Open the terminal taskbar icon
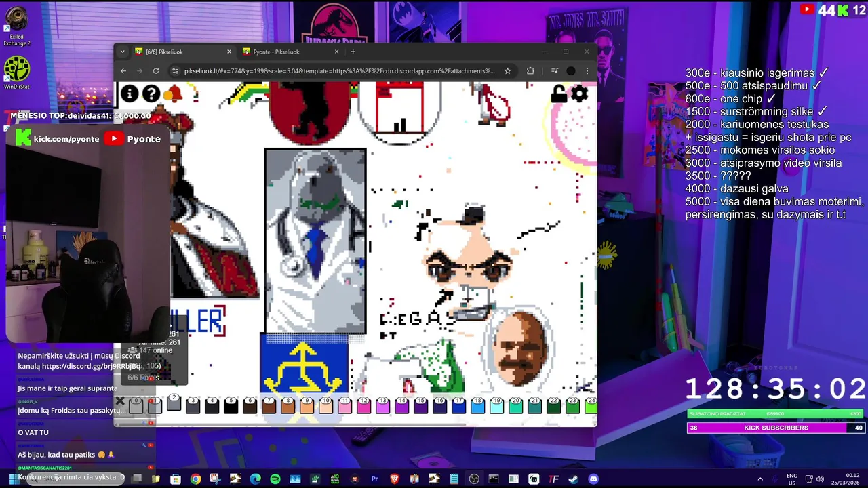Viewport: 868px width, 488px height. (x=494, y=479)
